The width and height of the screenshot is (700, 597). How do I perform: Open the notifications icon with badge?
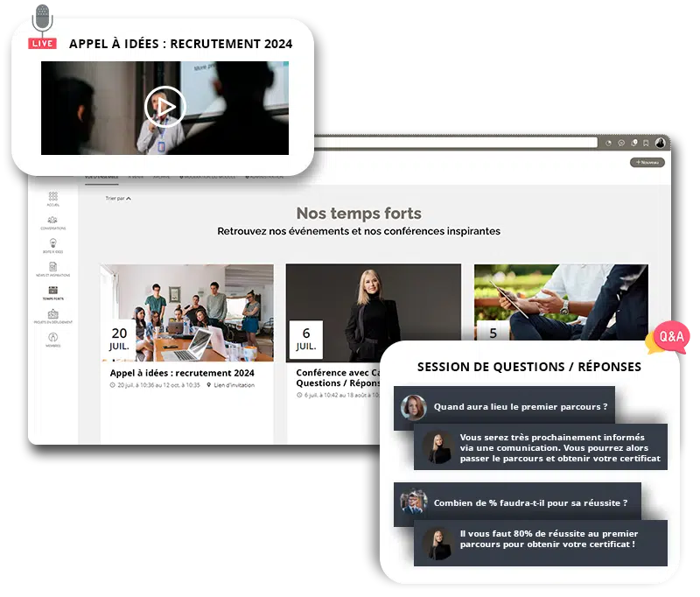click(633, 143)
